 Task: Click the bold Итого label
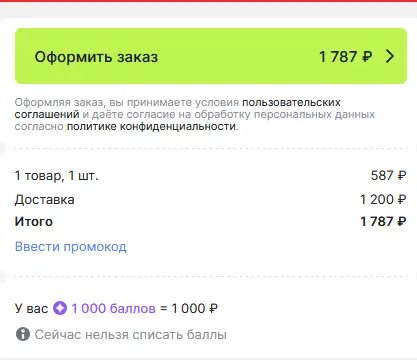[x=34, y=222]
